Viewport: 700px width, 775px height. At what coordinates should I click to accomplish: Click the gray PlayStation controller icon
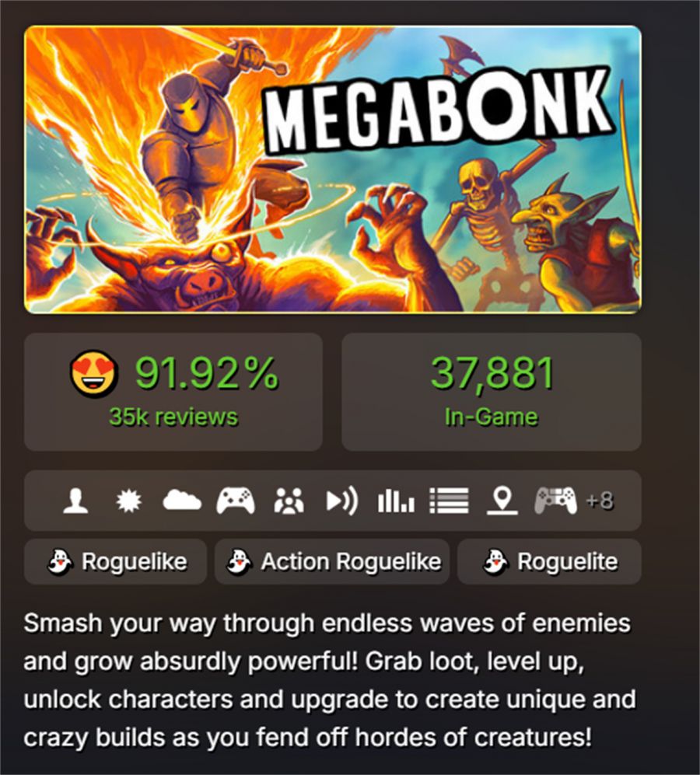556,501
